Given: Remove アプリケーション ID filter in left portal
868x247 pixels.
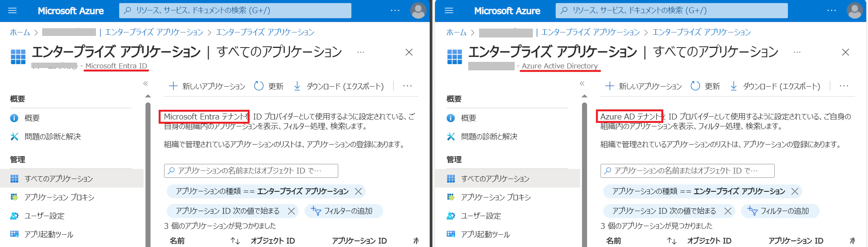Looking at the screenshot, I should click(291, 211).
